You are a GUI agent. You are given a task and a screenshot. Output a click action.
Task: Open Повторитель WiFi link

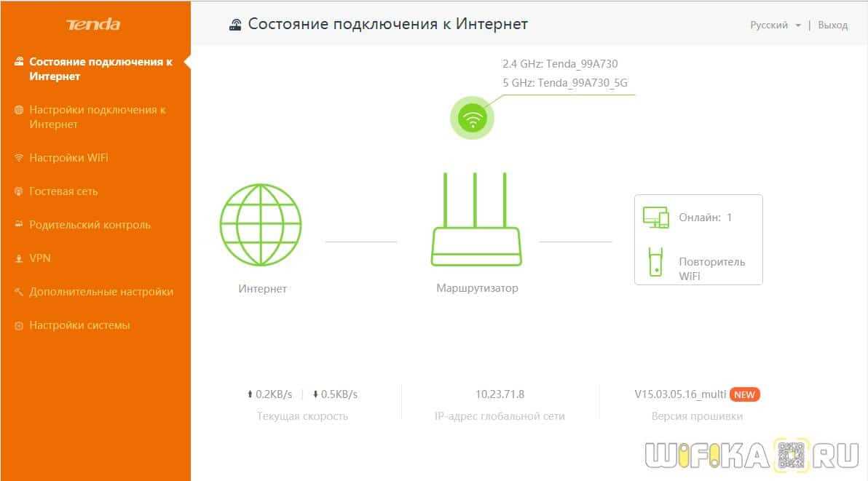pyautogui.click(x=712, y=269)
